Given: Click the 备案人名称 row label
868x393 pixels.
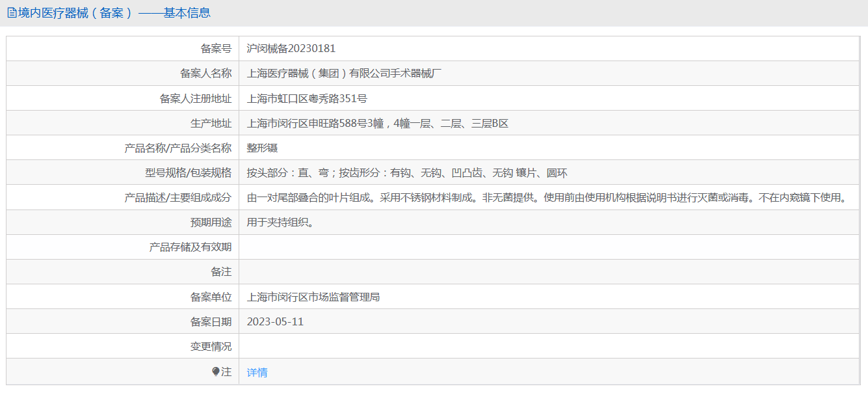Looking at the screenshot, I should (205, 73).
